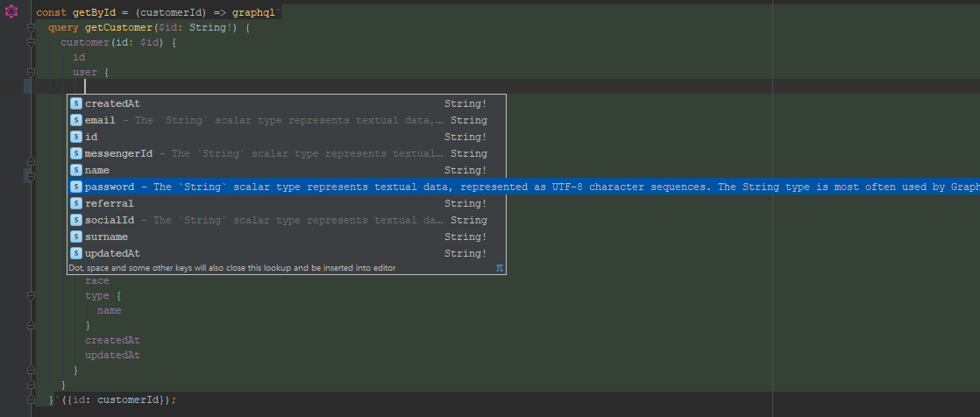Screen dimensions: 980x417
Task: Click the type field below the popup
Action: (x=96, y=296)
